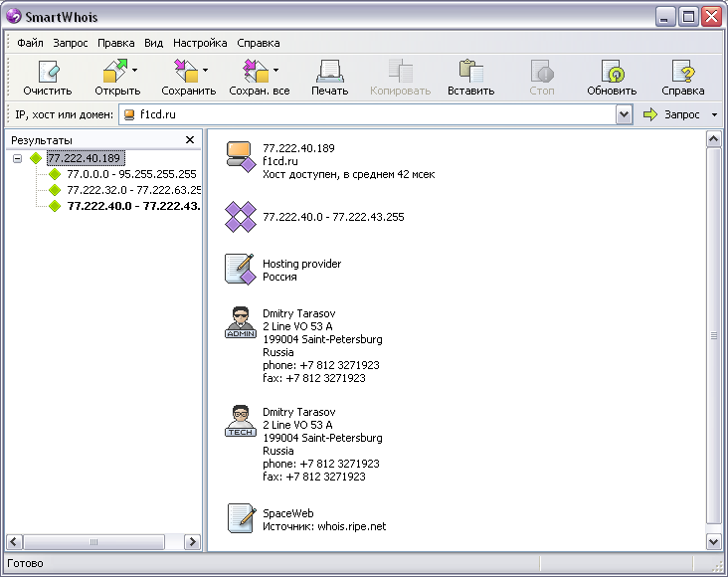Viewport: 728px width, 577px height.
Task: Click the Сохран. все toolbar icon
Action: pyautogui.click(x=256, y=71)
